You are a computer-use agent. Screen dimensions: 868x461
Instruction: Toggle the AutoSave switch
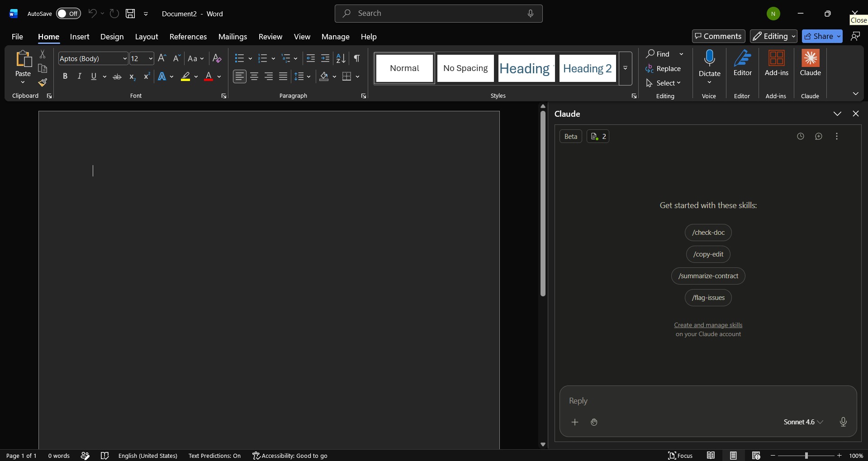68,14
